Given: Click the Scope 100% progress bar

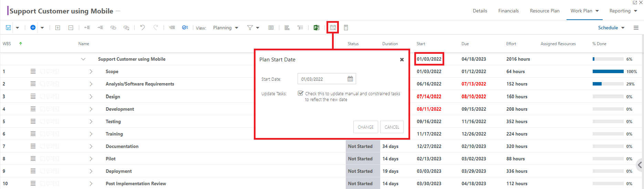Looking at the screenshot, I should [x=608, y=71].
